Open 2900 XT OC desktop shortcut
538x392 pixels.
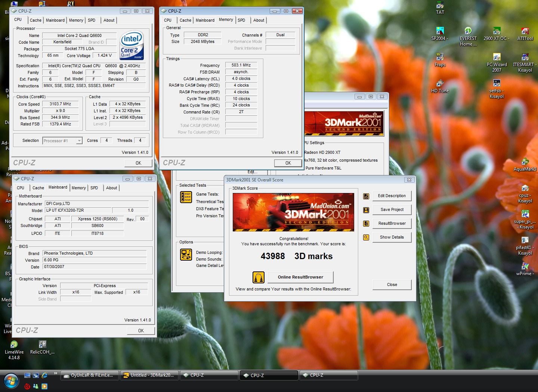click(497, 34)
